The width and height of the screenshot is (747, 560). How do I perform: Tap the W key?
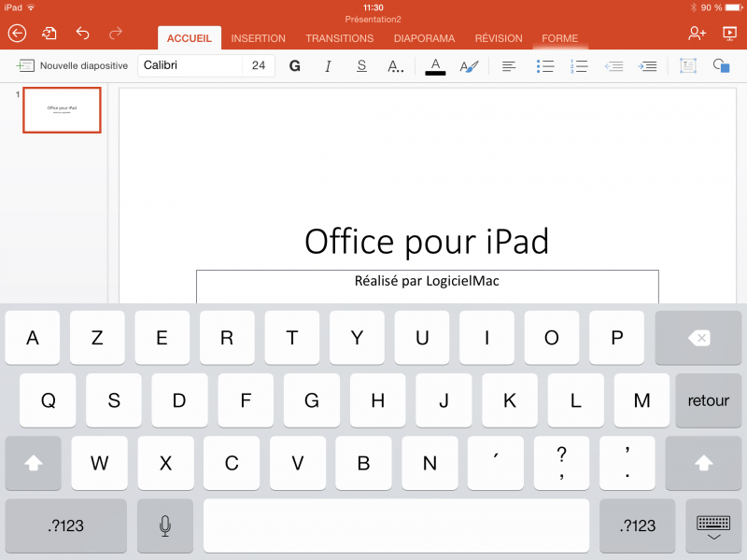coord(100,463)
